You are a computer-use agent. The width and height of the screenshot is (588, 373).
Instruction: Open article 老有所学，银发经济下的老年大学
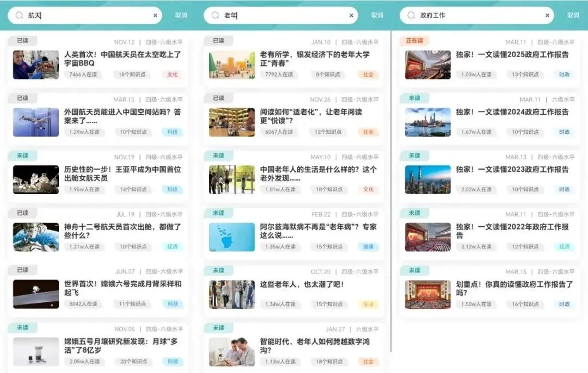(x=315, y=59)
